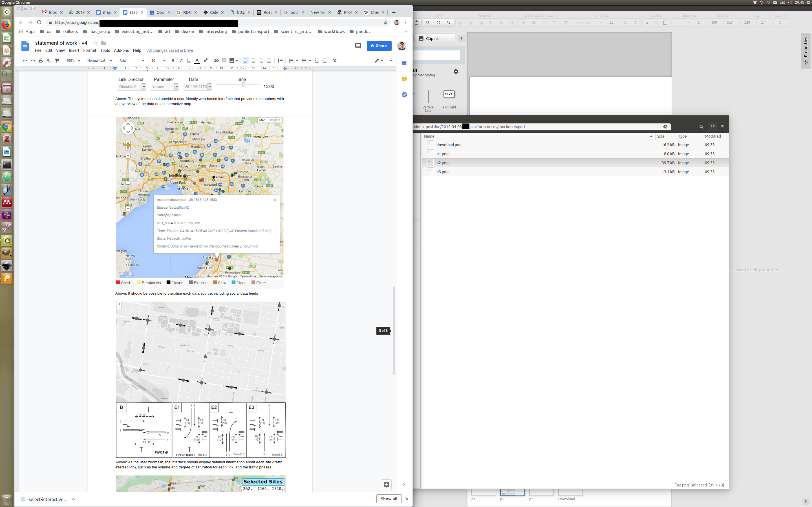
Task: Click Show all downloads button
Action: click(389, 499)
